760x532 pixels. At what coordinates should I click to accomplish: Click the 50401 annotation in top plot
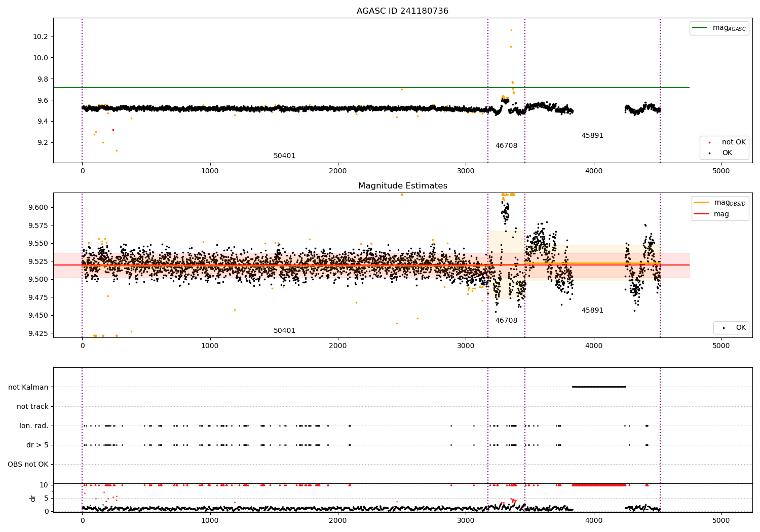[x=284, y=156]
